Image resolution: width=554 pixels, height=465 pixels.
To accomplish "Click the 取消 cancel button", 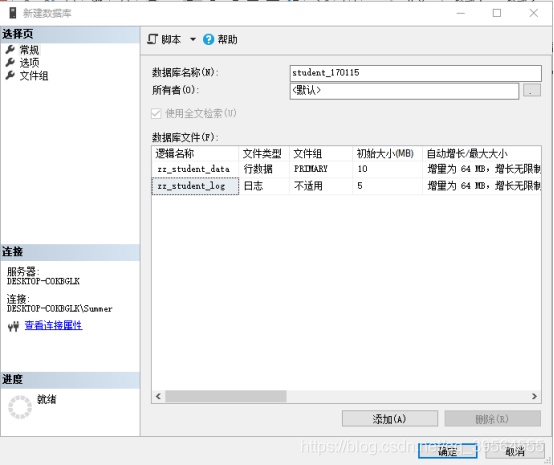I will point(515,451).
